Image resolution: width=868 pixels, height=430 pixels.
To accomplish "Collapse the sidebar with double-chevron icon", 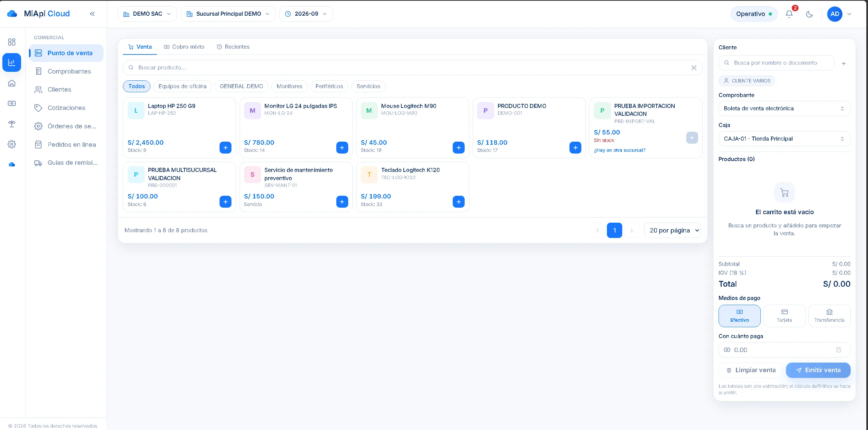I will pos(92,14).
